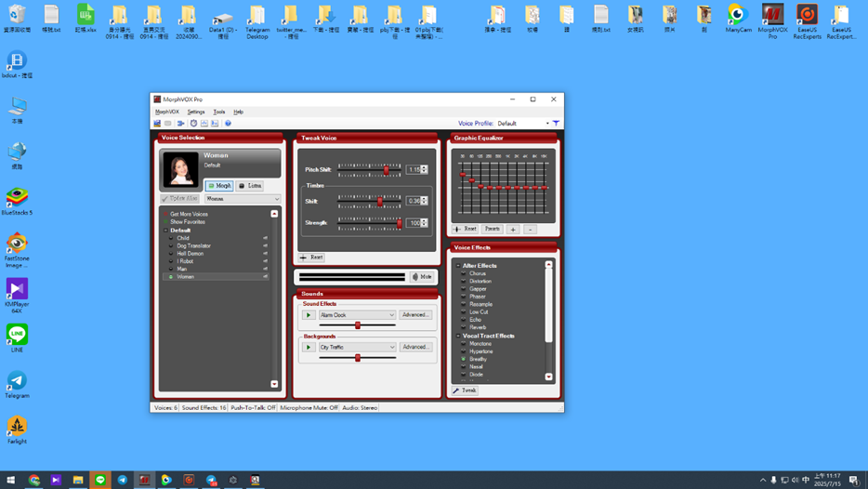The height and width of the screenshot is (489, 868).
Task: Toggle the Morph button on
Action: [219, 186]
